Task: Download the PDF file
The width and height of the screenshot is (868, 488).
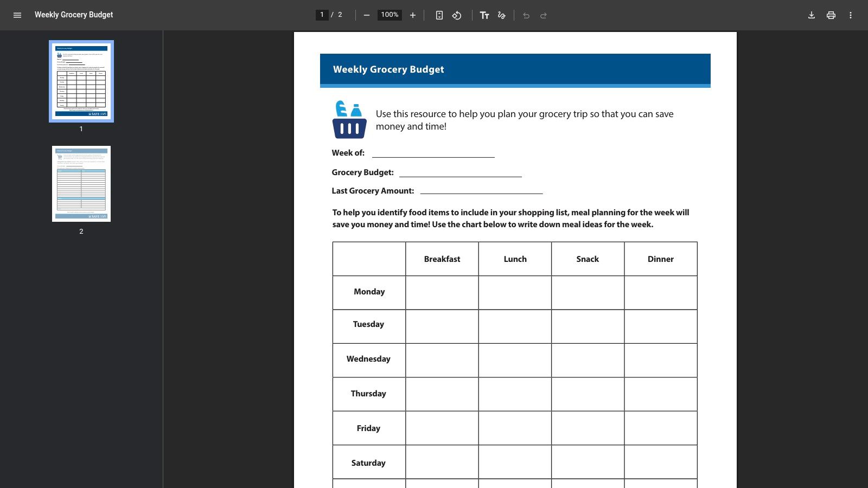Action: point(812,15)
